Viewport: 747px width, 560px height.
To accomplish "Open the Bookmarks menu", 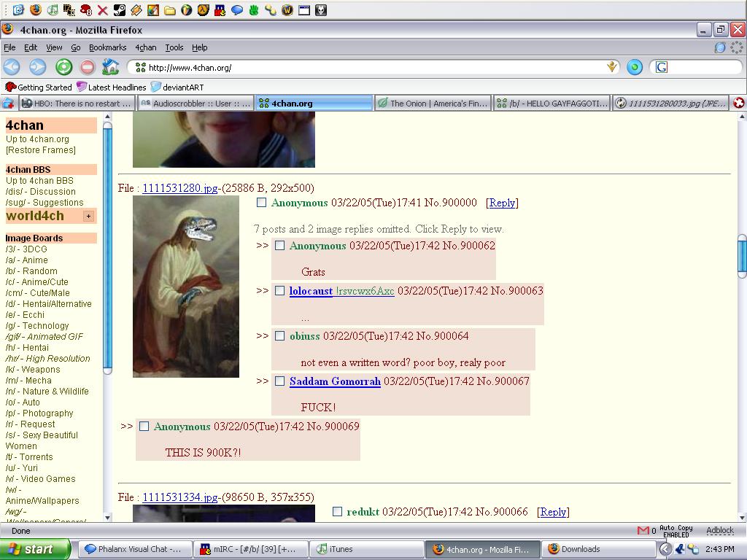I will point(107,47).
